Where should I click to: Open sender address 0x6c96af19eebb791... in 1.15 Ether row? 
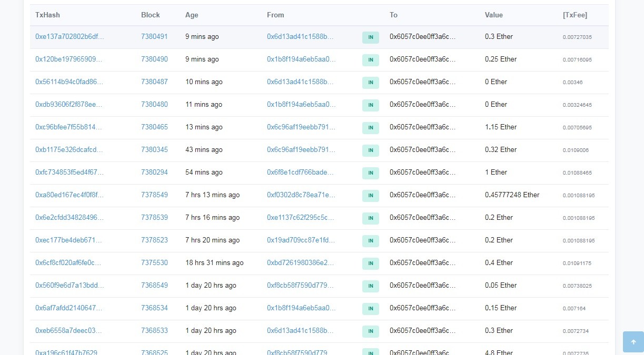coord(301,127)
